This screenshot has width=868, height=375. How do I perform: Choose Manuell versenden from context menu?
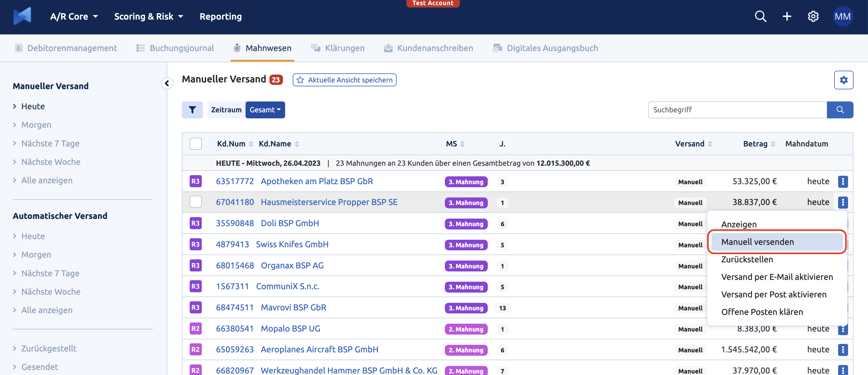(777, 242)
